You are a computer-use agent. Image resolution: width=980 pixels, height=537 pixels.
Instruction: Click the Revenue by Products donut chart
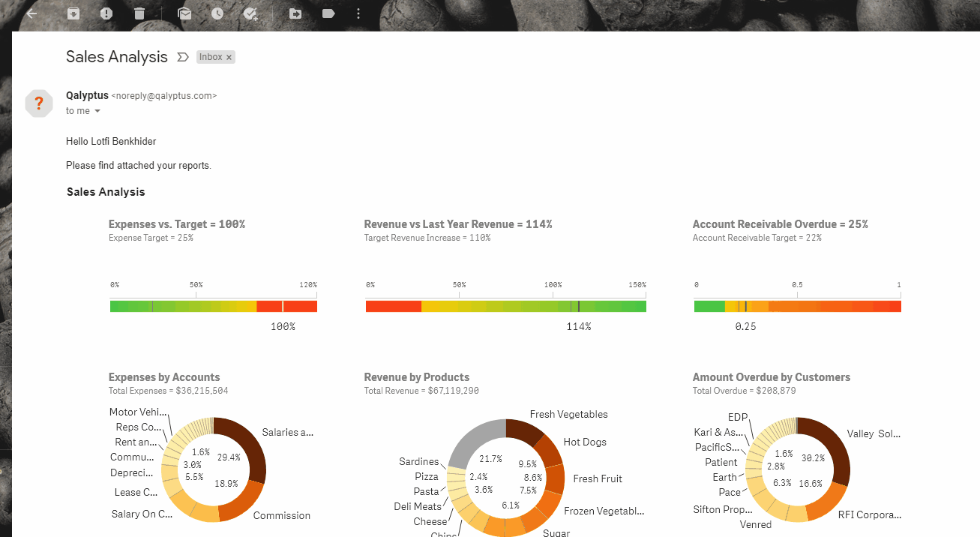click(x=505, y=478)
